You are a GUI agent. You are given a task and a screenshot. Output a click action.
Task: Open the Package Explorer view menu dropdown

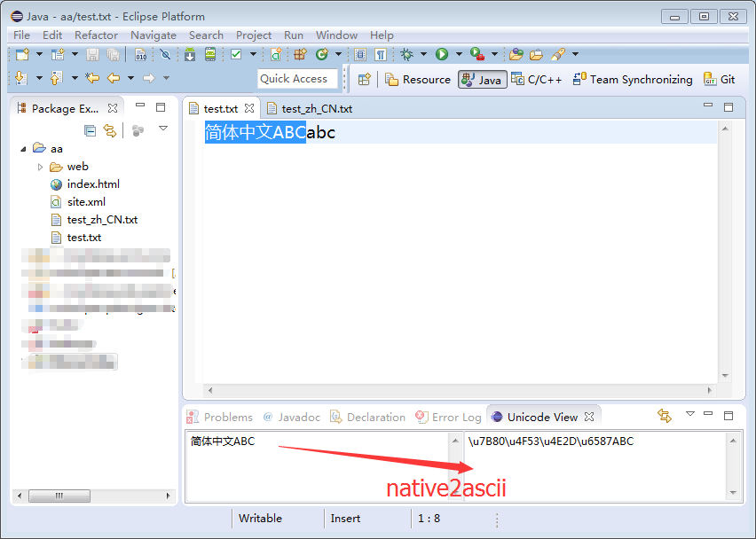[x=163, y=129]
